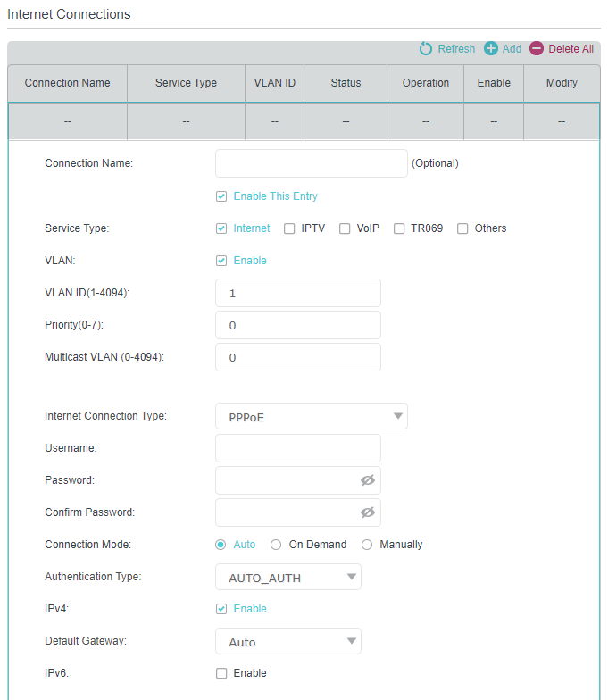The width and height of the screenshot is (608, 700).
Task: Open the Internet Connection Type dropdown
Action: 312,416
